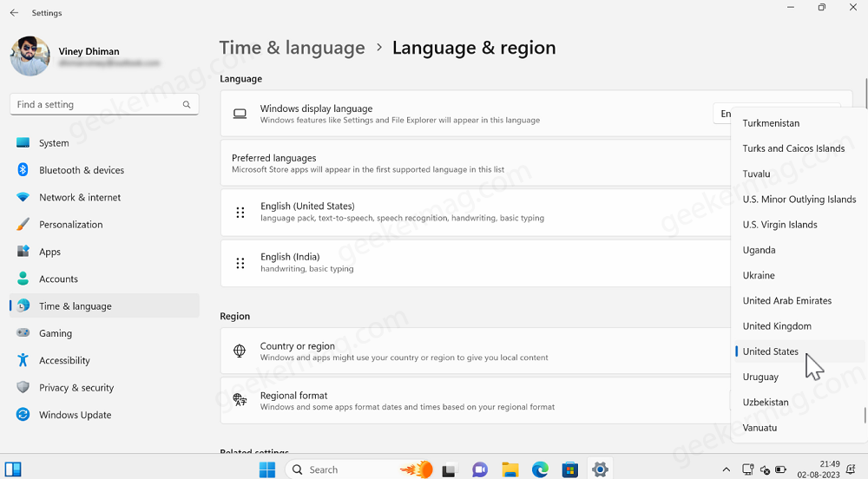The width and height of the screenshot is (868, 479).
Task: Click the battery tray icon
Action: click(780, 470)
